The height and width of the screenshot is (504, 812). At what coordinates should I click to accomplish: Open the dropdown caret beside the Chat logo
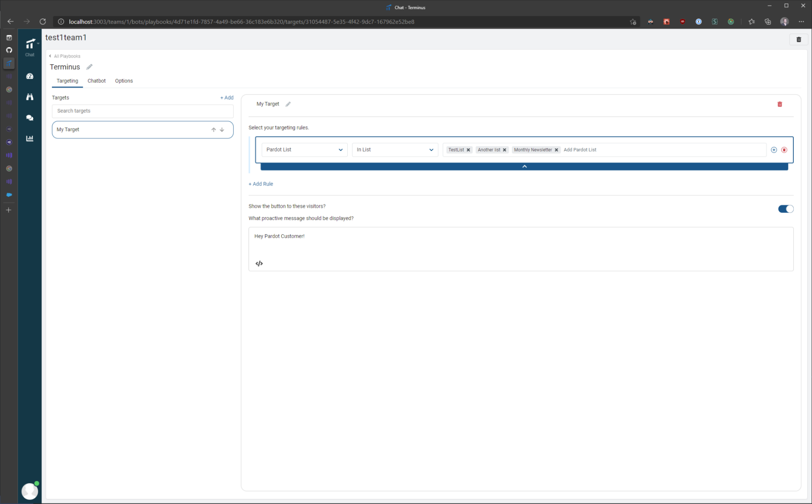pyautogui.click(x=38, y=43)
